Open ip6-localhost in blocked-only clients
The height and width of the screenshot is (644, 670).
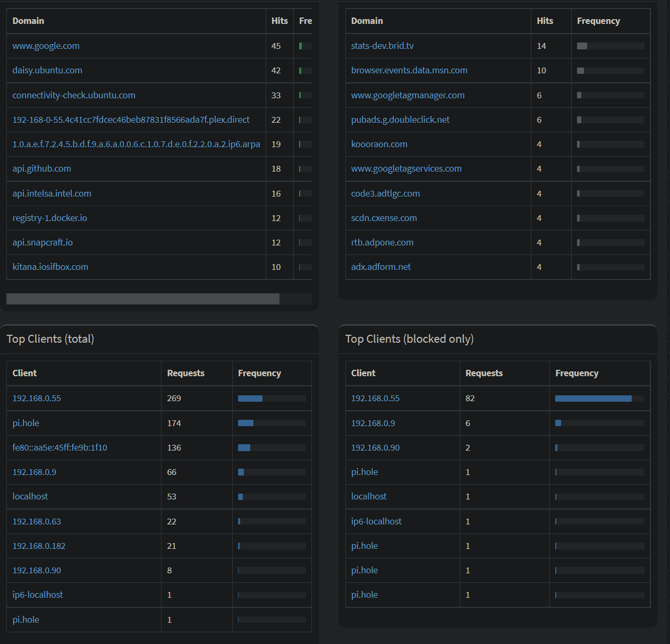[x=376, y=521]
